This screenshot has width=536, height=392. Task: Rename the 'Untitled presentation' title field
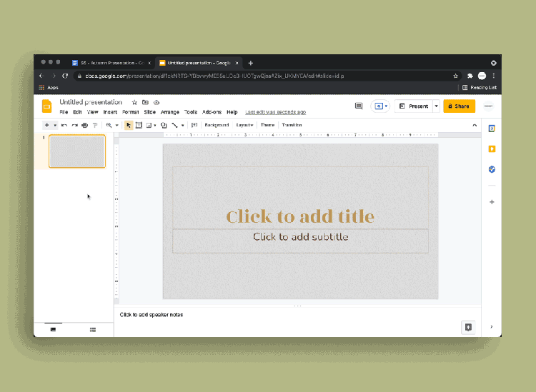pyautogui.click(x=91, y=102)
